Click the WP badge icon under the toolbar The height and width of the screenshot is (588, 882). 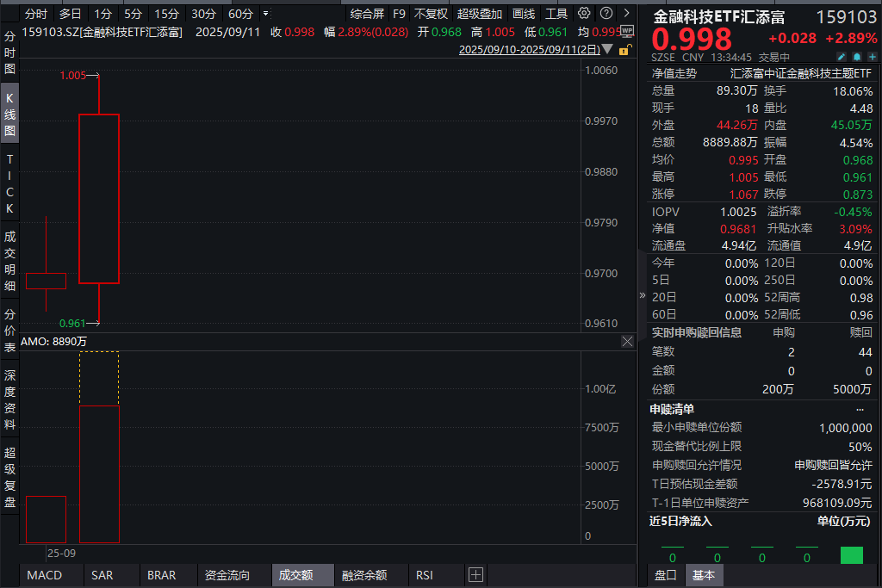point(627,32)
